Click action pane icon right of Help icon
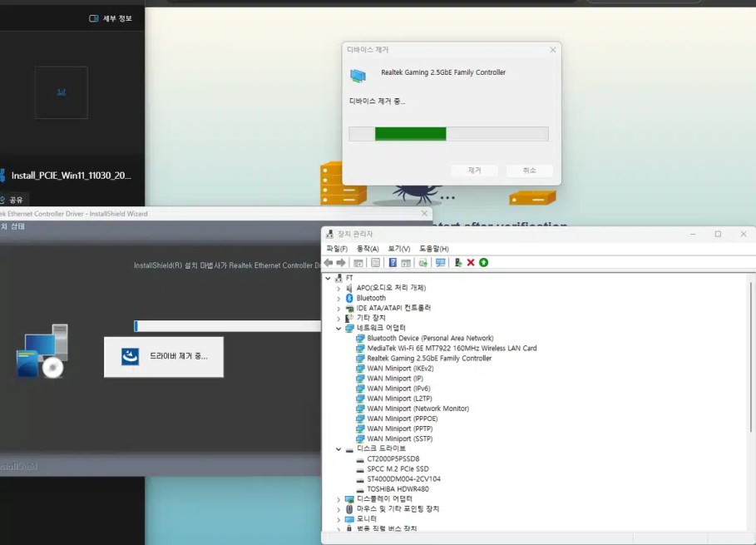Image resolution: width=756 pixels, height=545 pixels. coord(406,262)
